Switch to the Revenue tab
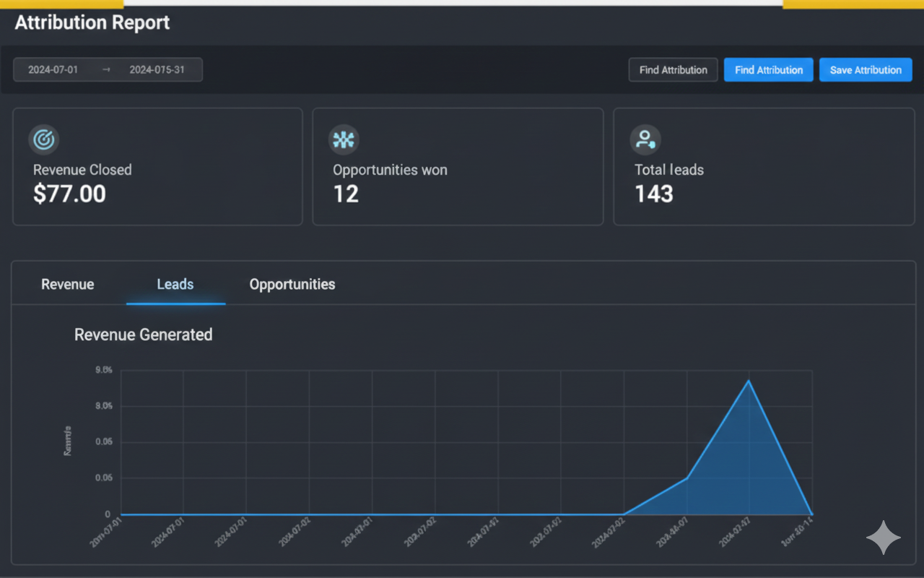The image size is (924, 578). (68, 285)
